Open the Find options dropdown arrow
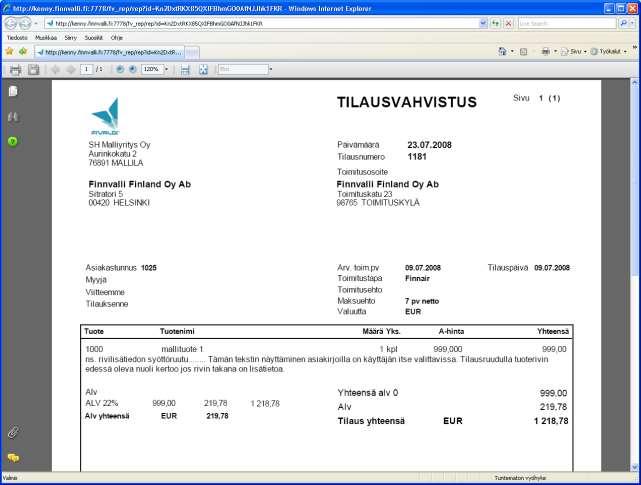Screen dimensions: 641x485 [271, 70]
